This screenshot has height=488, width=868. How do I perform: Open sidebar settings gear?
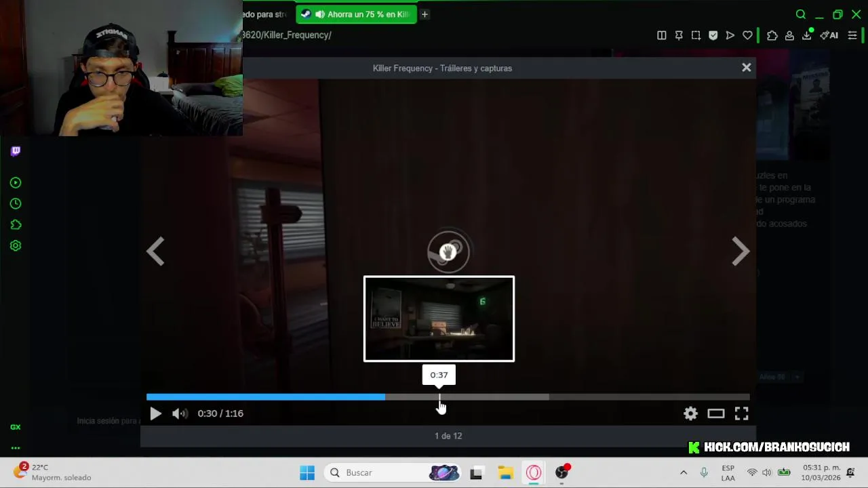(x=16, y=245)
